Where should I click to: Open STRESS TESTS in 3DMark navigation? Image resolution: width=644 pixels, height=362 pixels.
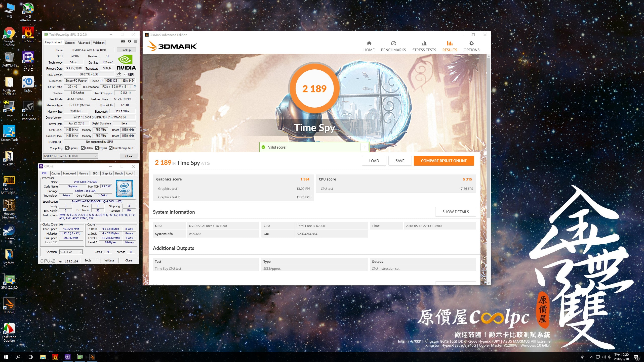pyautogui.click(x=424, y=46)
